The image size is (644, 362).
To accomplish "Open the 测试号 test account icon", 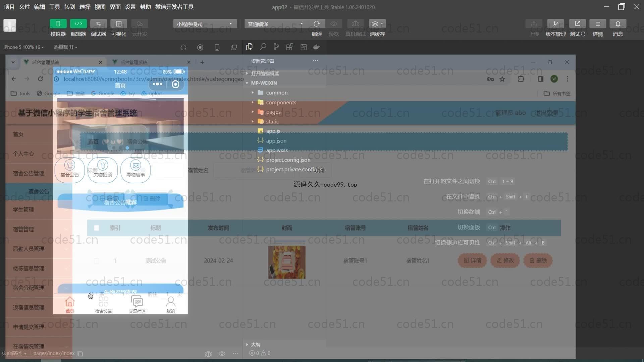I will 577,24.
